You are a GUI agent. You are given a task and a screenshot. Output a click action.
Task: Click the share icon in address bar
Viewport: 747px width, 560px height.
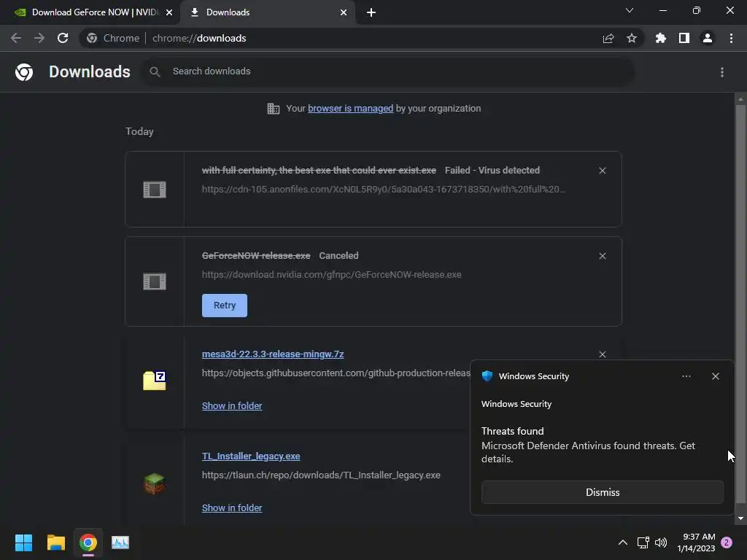point(608,38)
